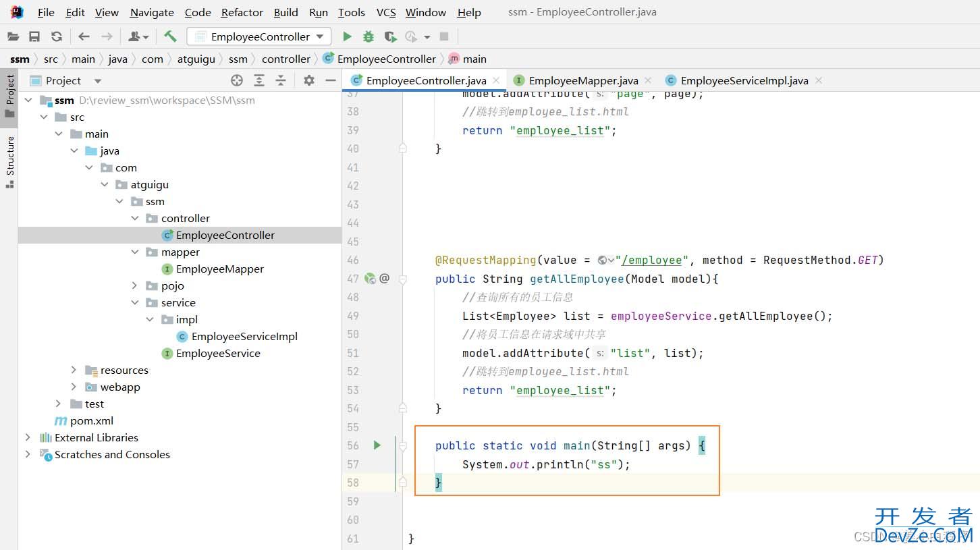Select EmployeeController in project tree
This screenshot has height=550, width=980.
point(225,235)
